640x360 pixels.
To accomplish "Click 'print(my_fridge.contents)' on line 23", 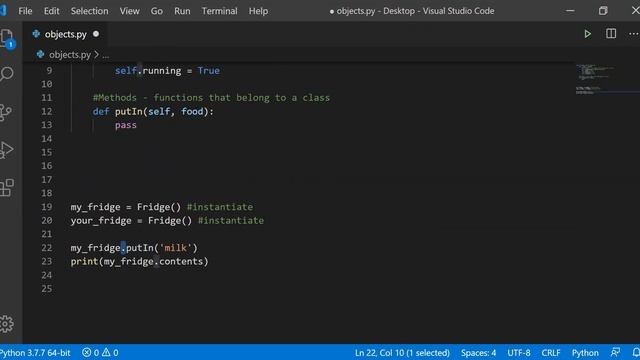I will 139,261.
